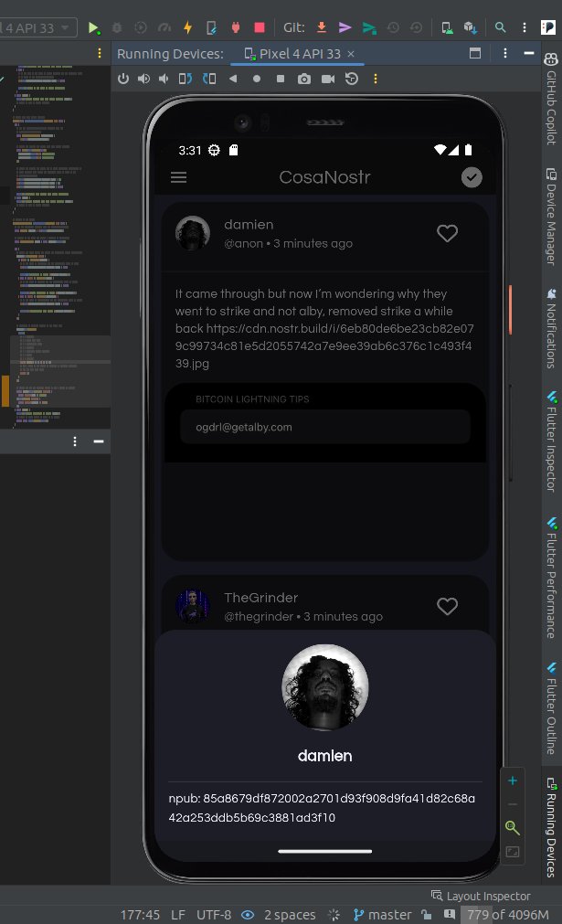Open SDK Manager cube icon
The height and width of the screenshot is (924, 562).
(x=470, y=27)
